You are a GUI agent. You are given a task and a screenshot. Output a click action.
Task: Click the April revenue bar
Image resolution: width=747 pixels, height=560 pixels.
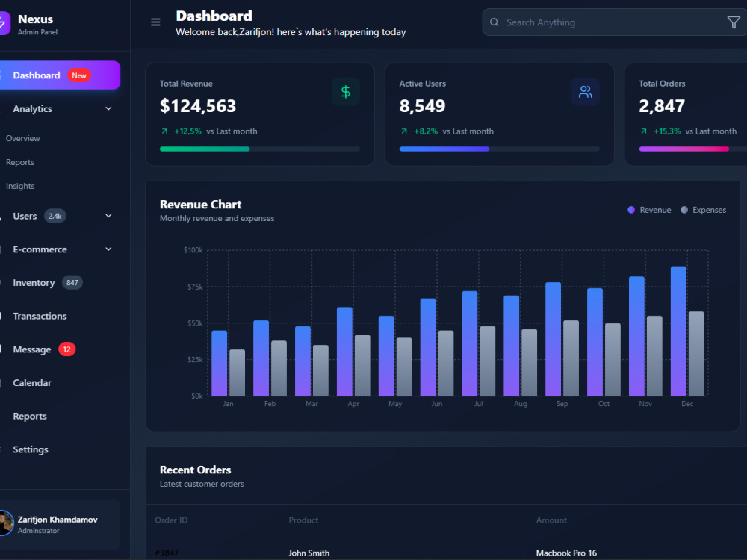pyautogui.click(x=344, y=352)
